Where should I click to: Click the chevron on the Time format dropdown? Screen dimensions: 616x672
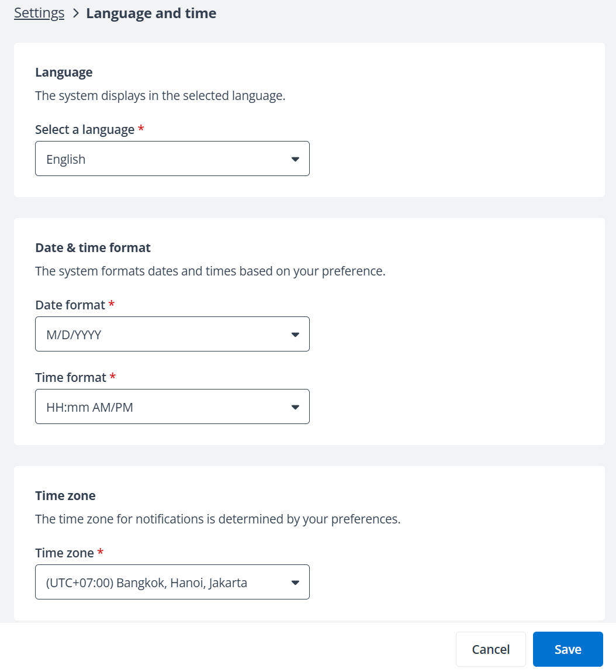point(295,406)
